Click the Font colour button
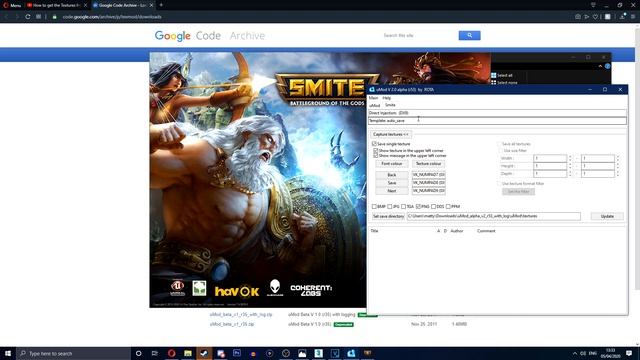This screenshot has width=640, height=360. (x=392, y=164)
